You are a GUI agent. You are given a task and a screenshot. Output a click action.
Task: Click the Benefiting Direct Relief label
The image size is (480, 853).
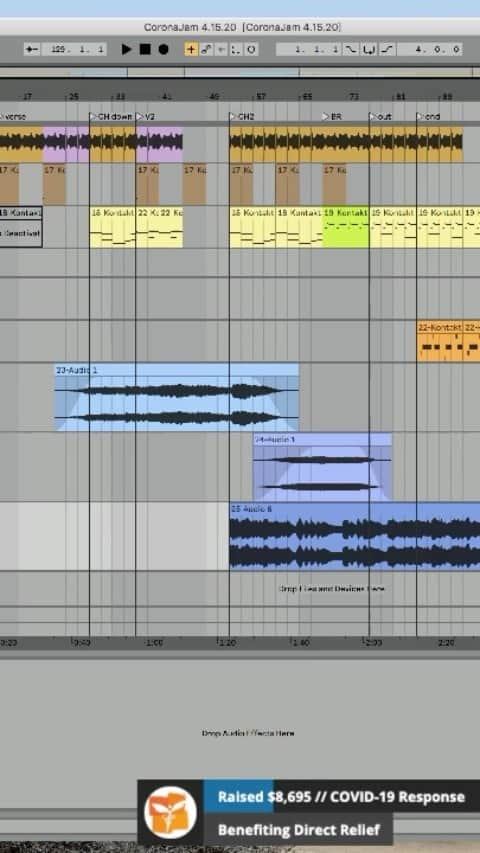298,830
